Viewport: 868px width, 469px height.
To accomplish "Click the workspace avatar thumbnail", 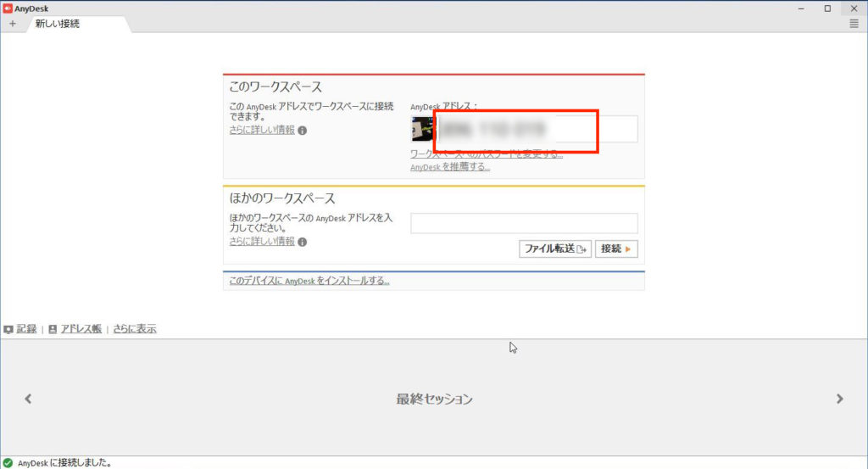I will (422, 129).
